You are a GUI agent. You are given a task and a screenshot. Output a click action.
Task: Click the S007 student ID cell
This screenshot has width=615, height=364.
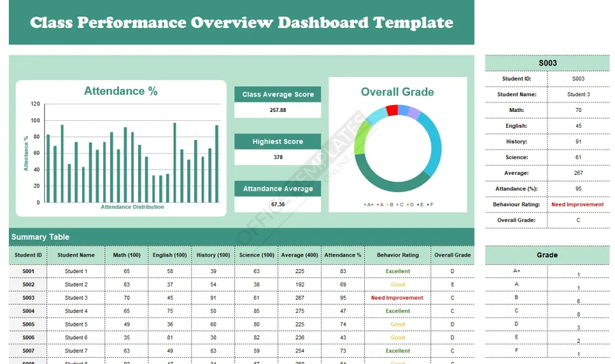(x=28, y=351)
